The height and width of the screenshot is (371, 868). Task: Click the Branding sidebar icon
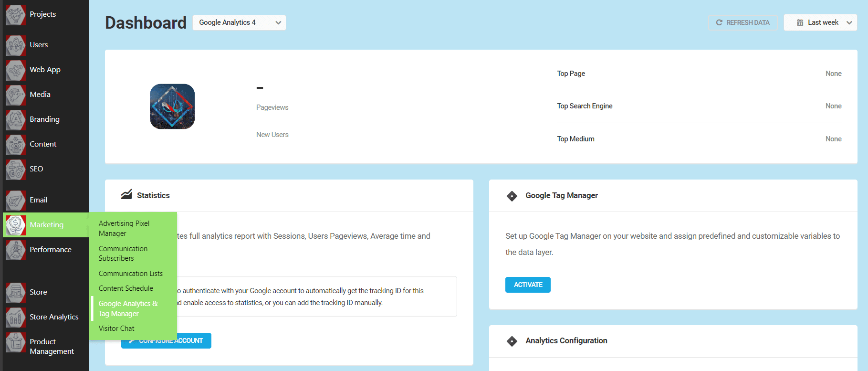[16, 119]
